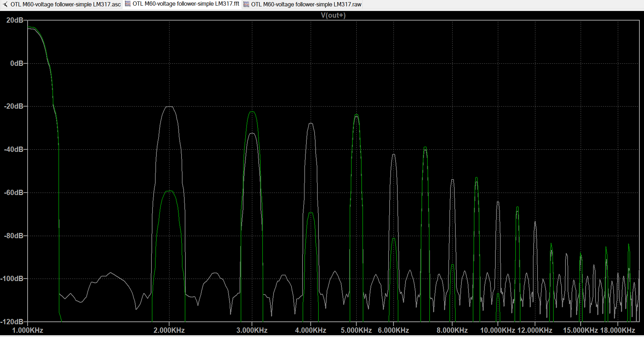Click the -100dB vertical axis label
The height and width of the screenshot is (337, 644).
coord(12,279)
